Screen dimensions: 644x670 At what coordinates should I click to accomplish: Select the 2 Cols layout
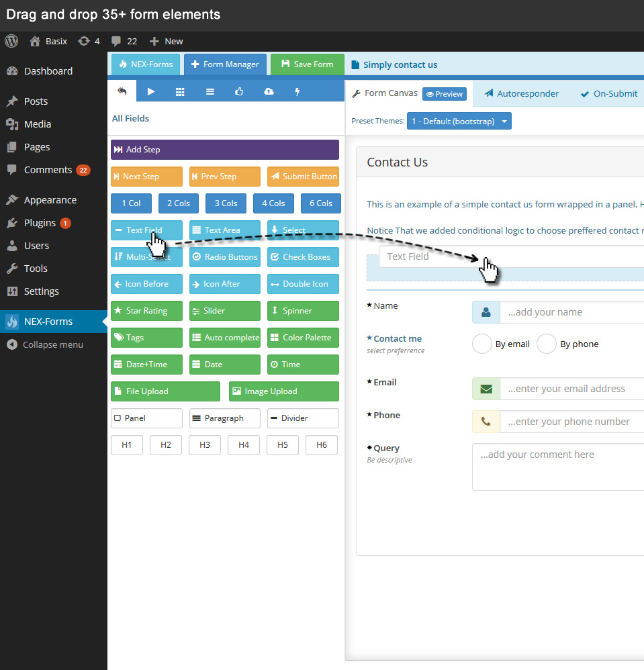[x=179, y=203]
